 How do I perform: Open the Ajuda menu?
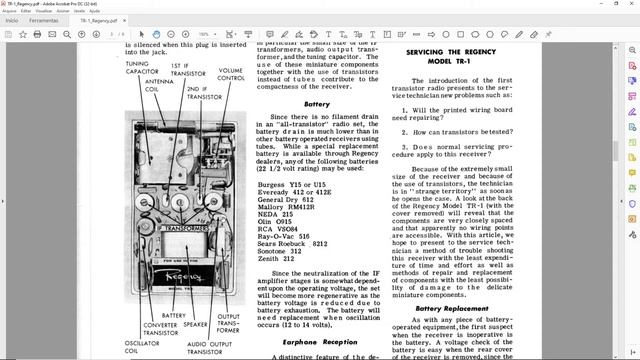tap(94, 11)
